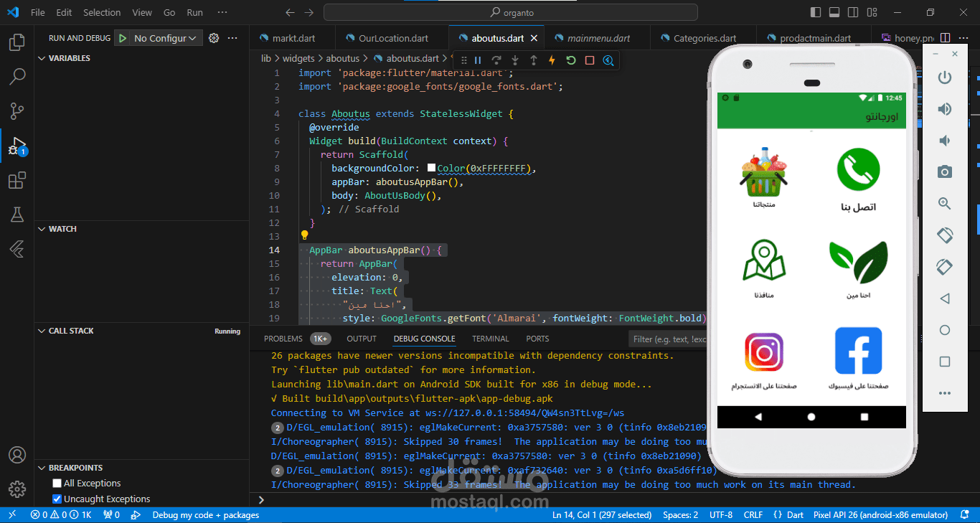The image size is (980, 523).
Task: Toggle the All Exceptions breakpoint checkbox
Action: click(57, 484)
